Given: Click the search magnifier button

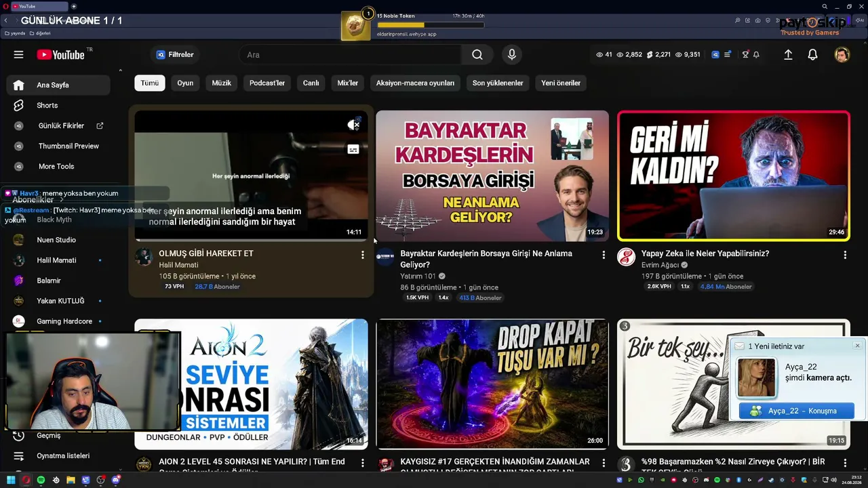Looking at the screenshot, I should point(477,55).
